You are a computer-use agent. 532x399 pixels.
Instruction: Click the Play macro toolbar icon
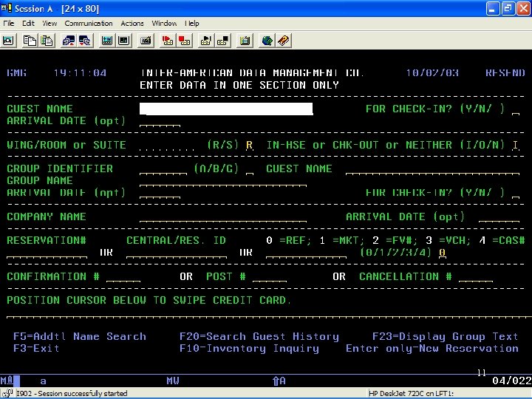206,41
